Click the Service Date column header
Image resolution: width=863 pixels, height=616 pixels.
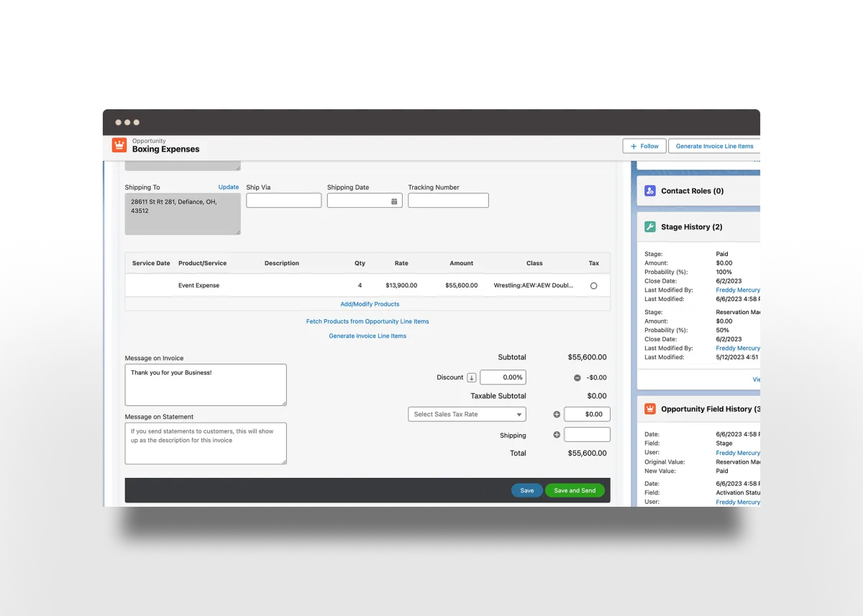click(x=151, y=263)
